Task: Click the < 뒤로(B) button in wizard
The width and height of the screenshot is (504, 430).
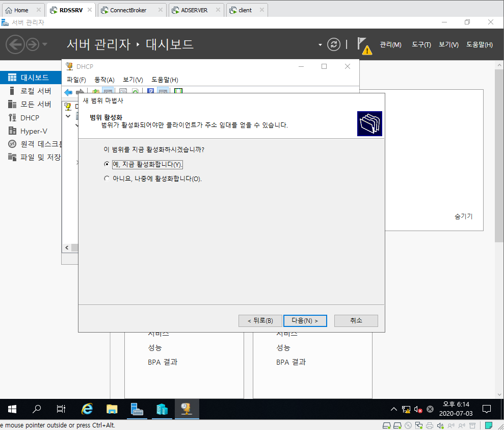Action: pos(260,321)
